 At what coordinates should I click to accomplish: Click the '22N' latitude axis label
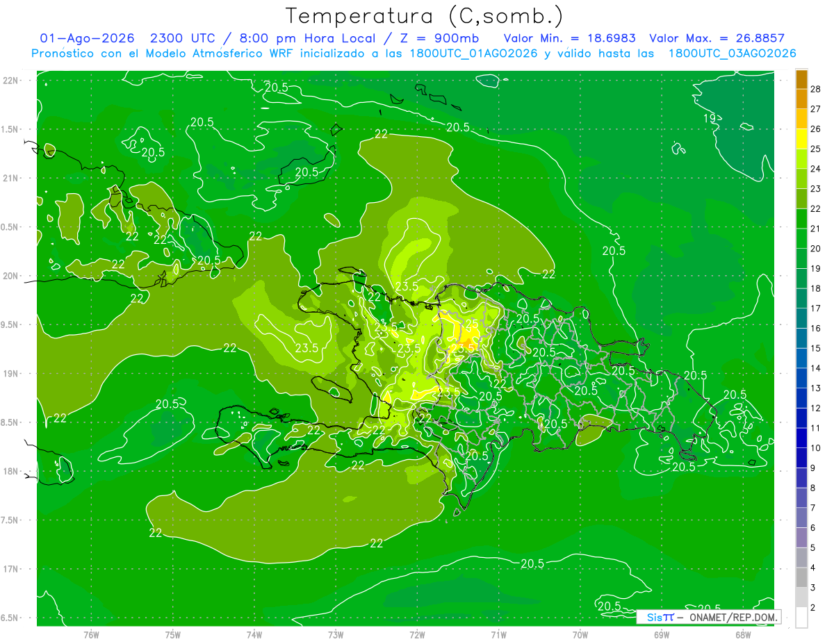click(10, 80)
